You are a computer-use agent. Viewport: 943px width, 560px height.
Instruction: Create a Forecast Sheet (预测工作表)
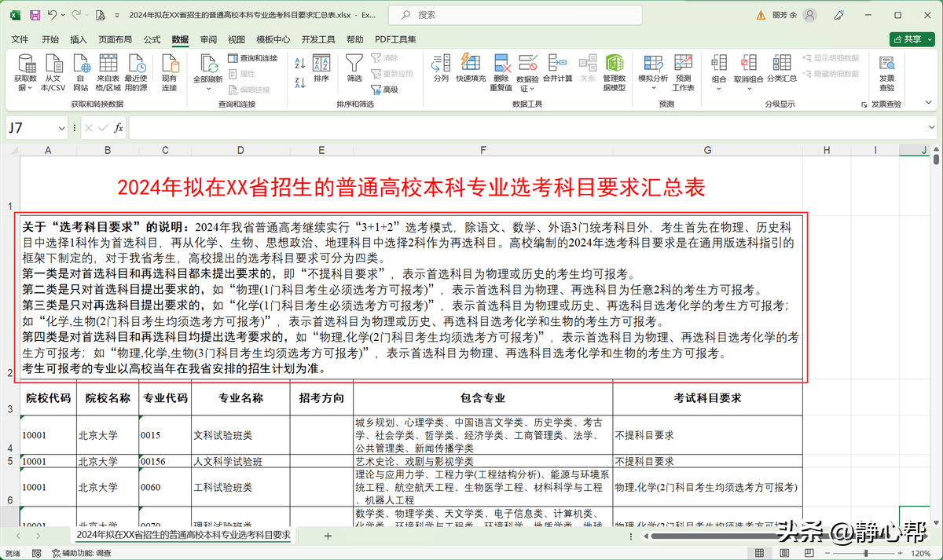click(x=683, y=73)
